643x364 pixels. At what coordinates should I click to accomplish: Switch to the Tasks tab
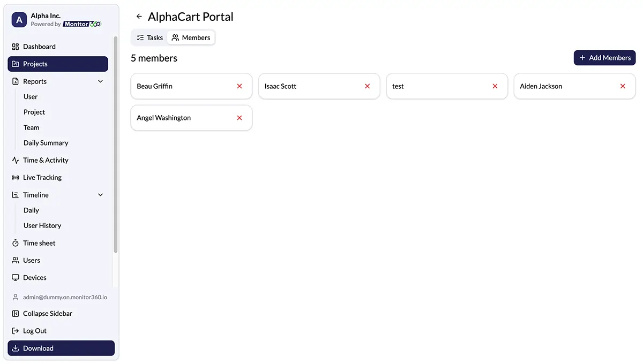click(149, 37)
